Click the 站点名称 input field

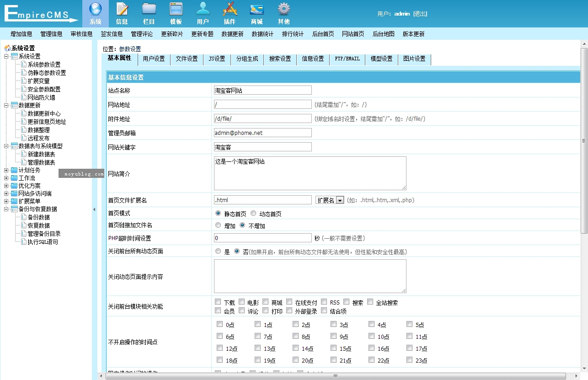coord(263,91)
